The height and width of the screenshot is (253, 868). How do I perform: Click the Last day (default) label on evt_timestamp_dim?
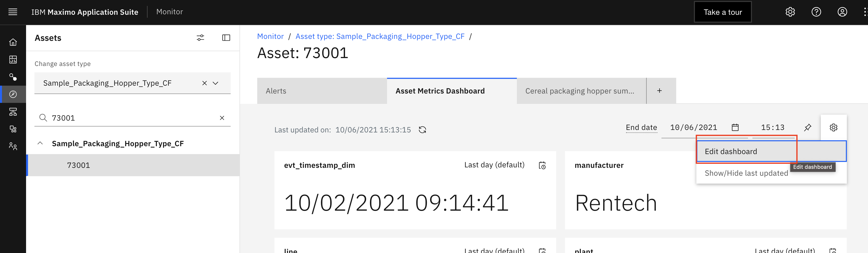[494, 165]
